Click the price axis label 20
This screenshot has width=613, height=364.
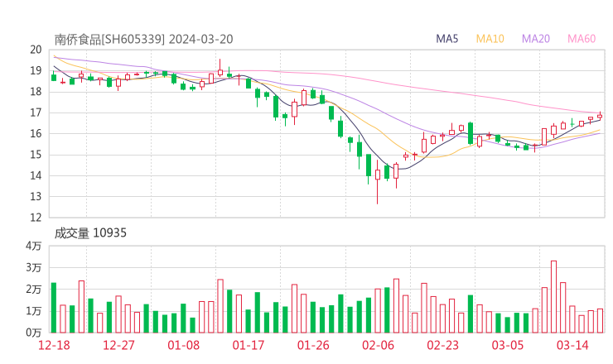pyautogui.click(x=36, y=50)
